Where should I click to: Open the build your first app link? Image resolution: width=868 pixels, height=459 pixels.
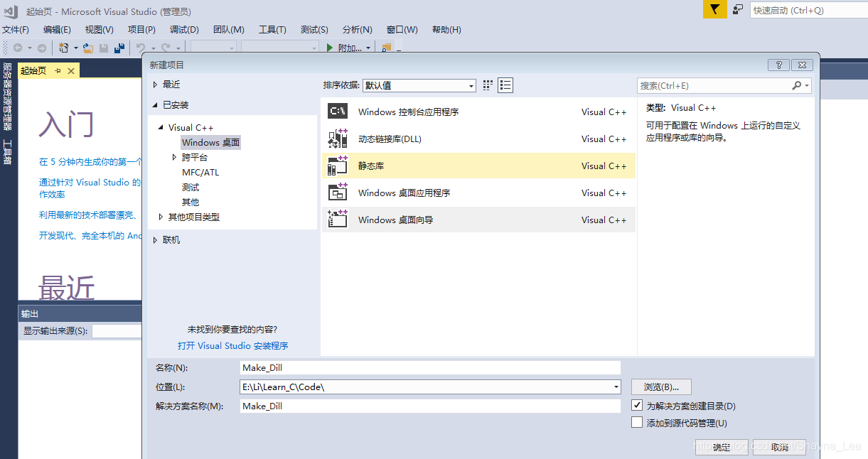click(x=91, y=161)
